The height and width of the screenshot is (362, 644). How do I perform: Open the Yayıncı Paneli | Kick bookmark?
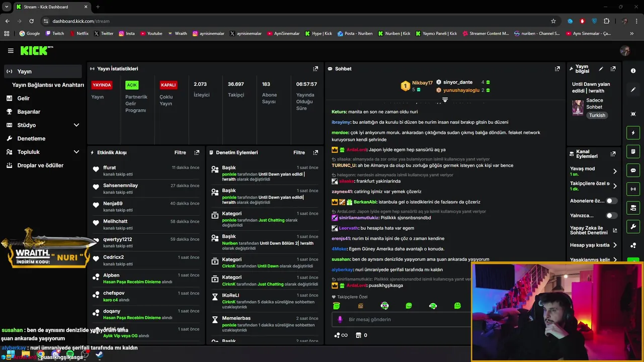tap(436, 34)
